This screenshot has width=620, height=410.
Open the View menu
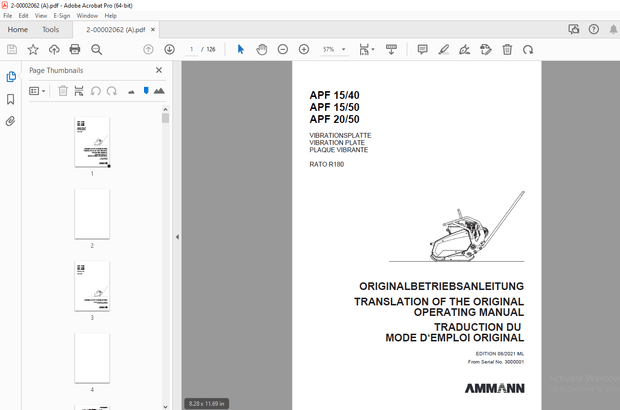[41, 16]
